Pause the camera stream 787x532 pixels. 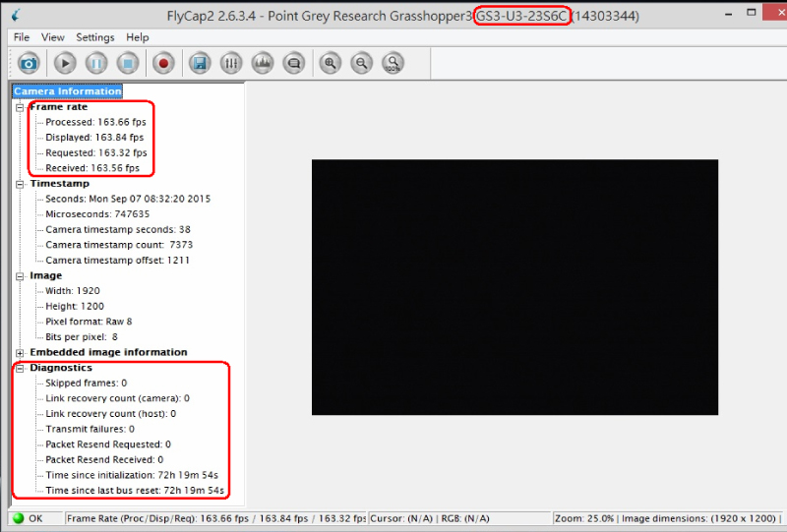click(95, 63)
